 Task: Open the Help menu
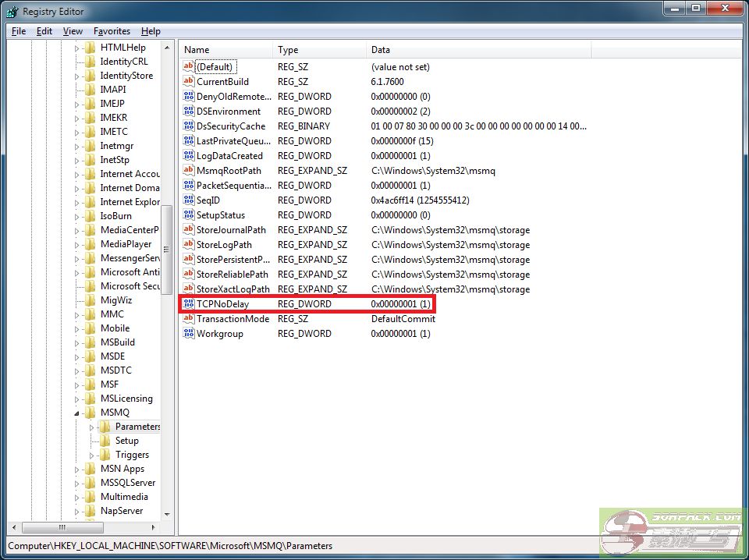pyautogui.click(x=151, y=31)
